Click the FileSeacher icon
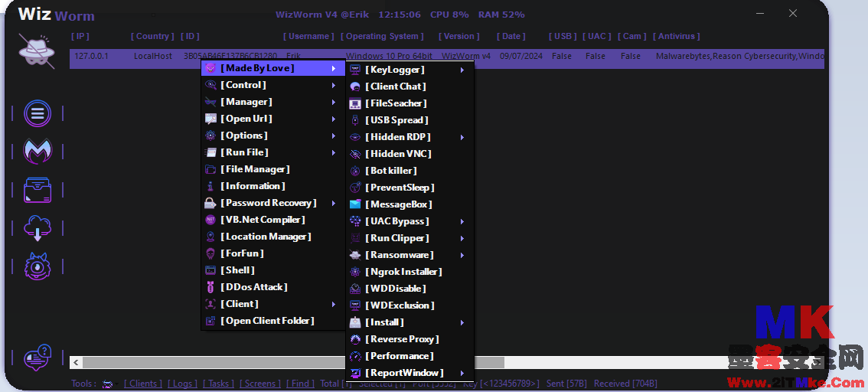The width and height of the screenshot is (868, 392). click(355, 103)
